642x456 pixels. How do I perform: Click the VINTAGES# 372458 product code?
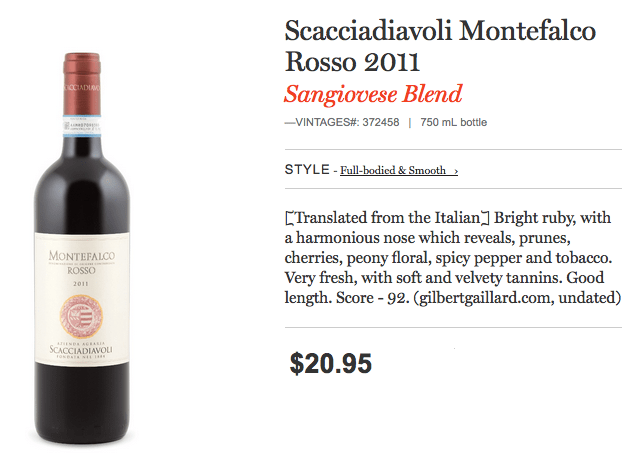coord(342,122)
